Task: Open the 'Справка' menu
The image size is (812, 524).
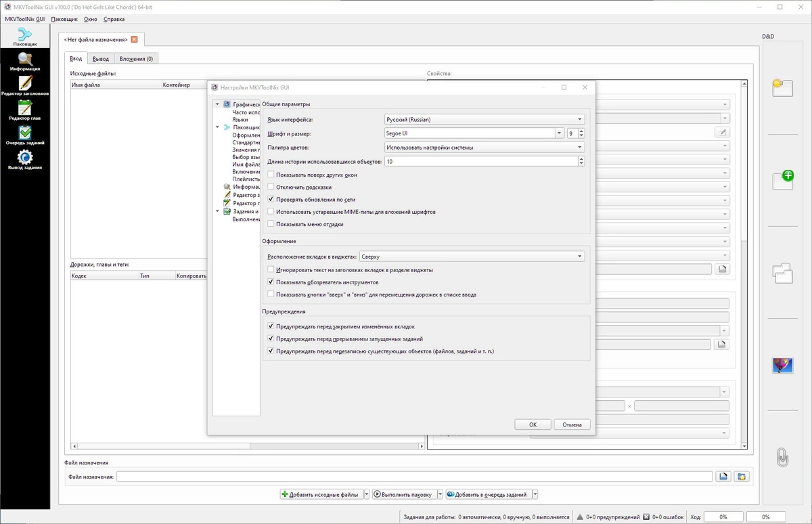Action: (x=114, y=19)
